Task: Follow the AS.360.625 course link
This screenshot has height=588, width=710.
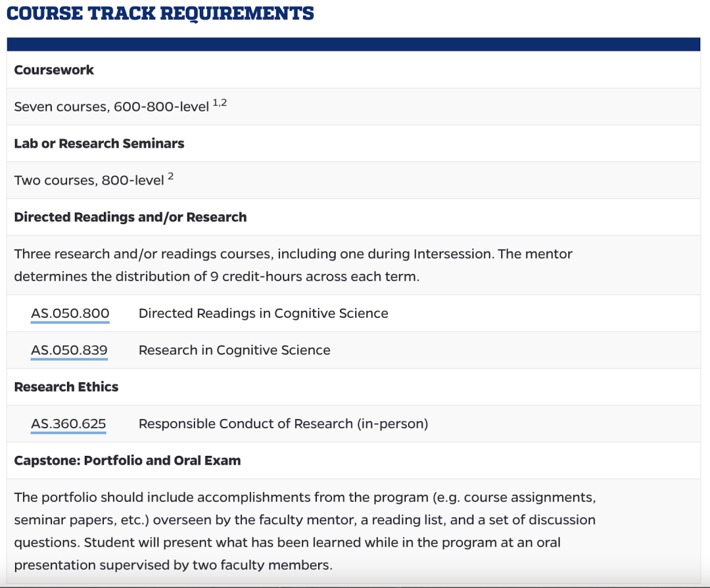Action: click(x=68, y=424)
